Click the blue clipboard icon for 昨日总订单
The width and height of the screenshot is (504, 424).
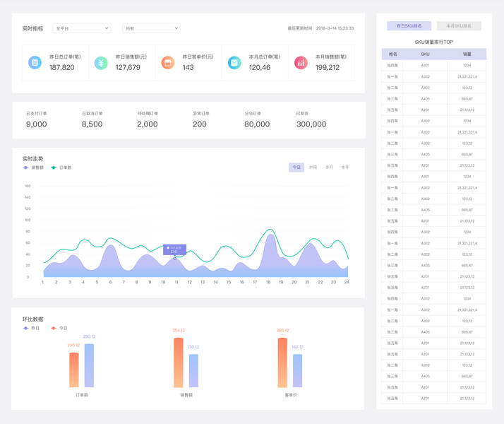click(35, 62)
